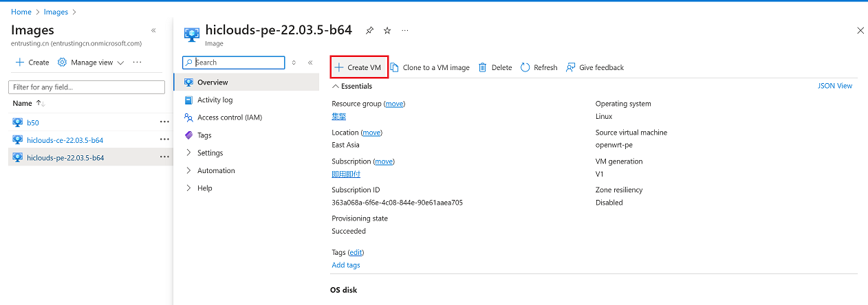Open Images list more commands ellipsis
The image size is (868, 305).
pyautogui.click(x=138, y=62)
